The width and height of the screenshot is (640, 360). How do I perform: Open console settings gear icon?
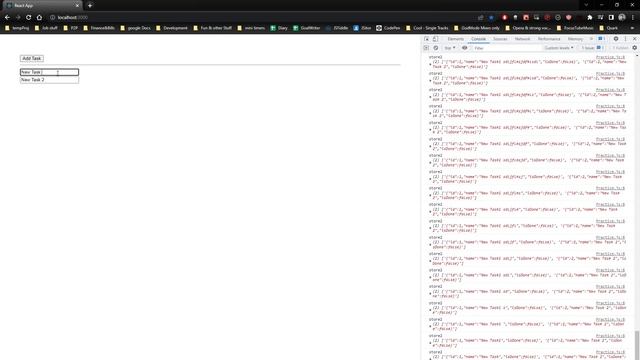(x=635, y=48)
